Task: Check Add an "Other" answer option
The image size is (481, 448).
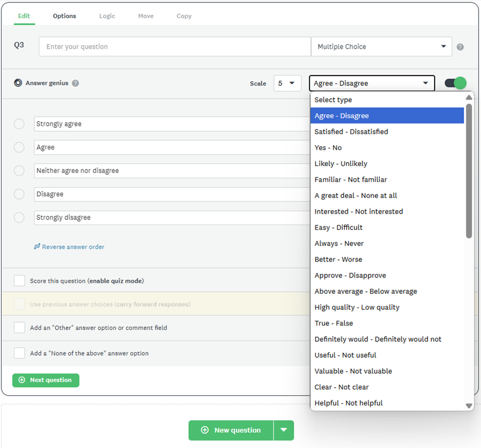Action: coord(20,328)
